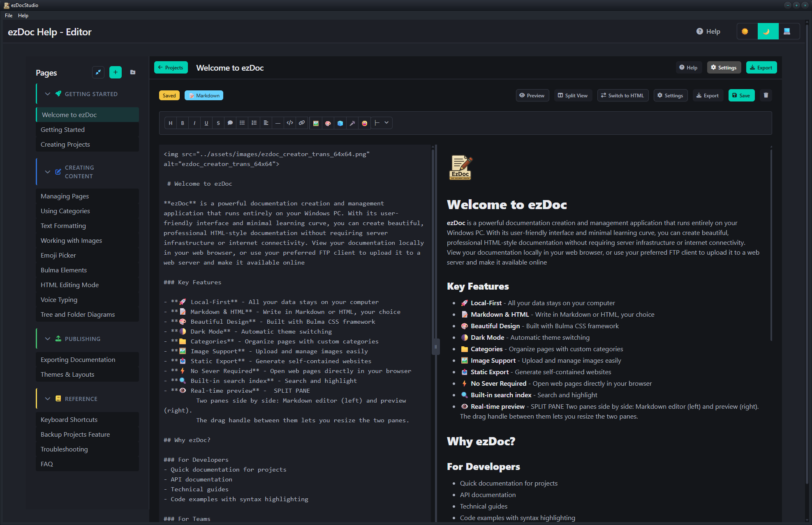Collapse the GETTING STARTED section

(48, 94)
